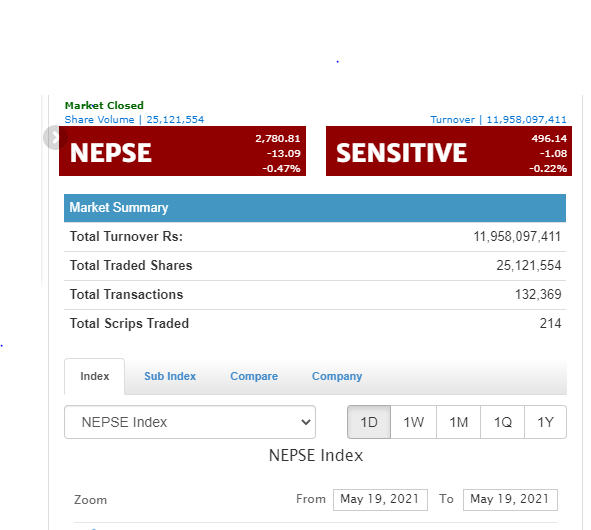Select Total Scrips Traded value 214
Viewport: 591px width, 530px height.
[x=550, y=323]
